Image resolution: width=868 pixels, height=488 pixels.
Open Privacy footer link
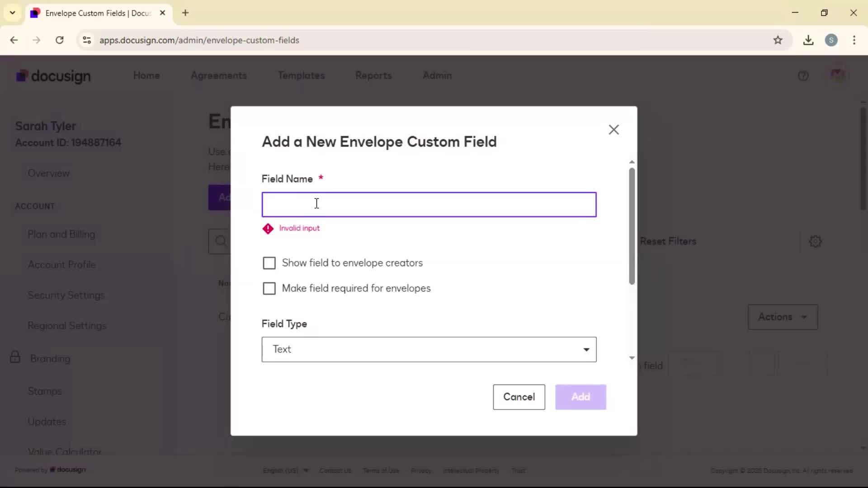(x=421, y=470)
